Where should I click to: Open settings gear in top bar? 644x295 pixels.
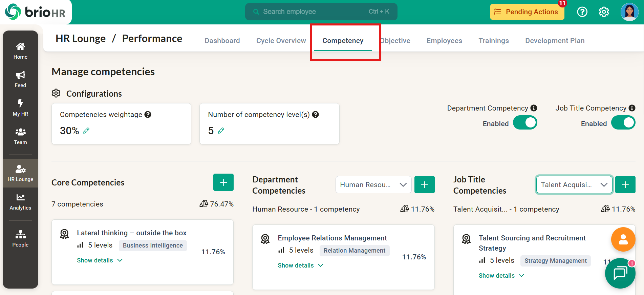click(x=604, y=12)
